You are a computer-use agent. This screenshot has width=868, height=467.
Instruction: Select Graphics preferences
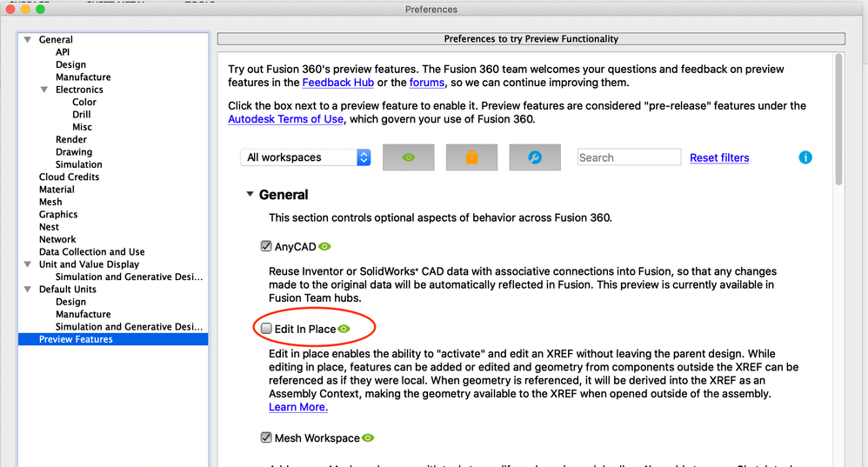(58, 215)
